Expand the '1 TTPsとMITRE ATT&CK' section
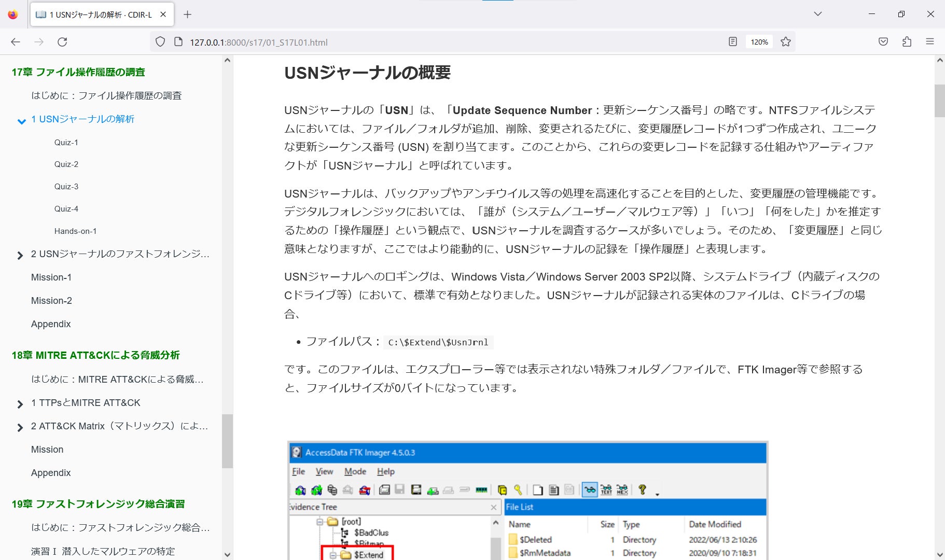 (x=20, y=404)
